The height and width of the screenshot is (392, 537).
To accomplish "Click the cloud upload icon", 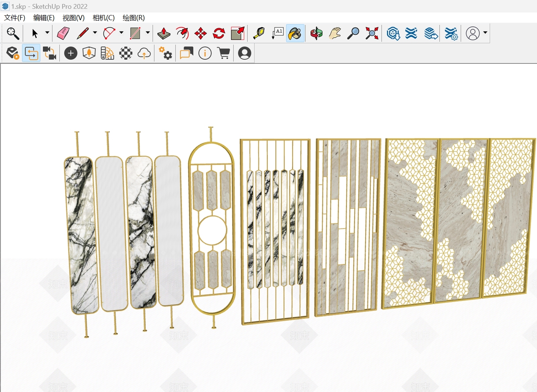I will (x=144, y=53).
